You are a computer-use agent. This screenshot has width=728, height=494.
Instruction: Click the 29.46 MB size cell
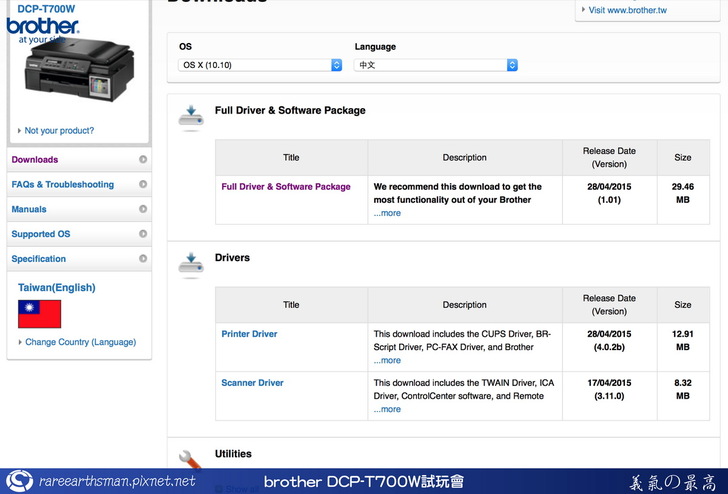683,200
